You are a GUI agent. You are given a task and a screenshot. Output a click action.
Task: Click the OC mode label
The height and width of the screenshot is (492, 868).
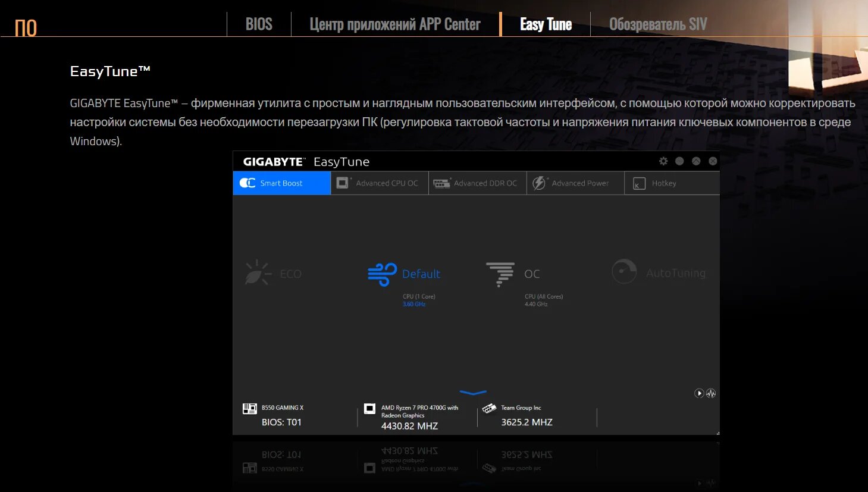(532, 274)
